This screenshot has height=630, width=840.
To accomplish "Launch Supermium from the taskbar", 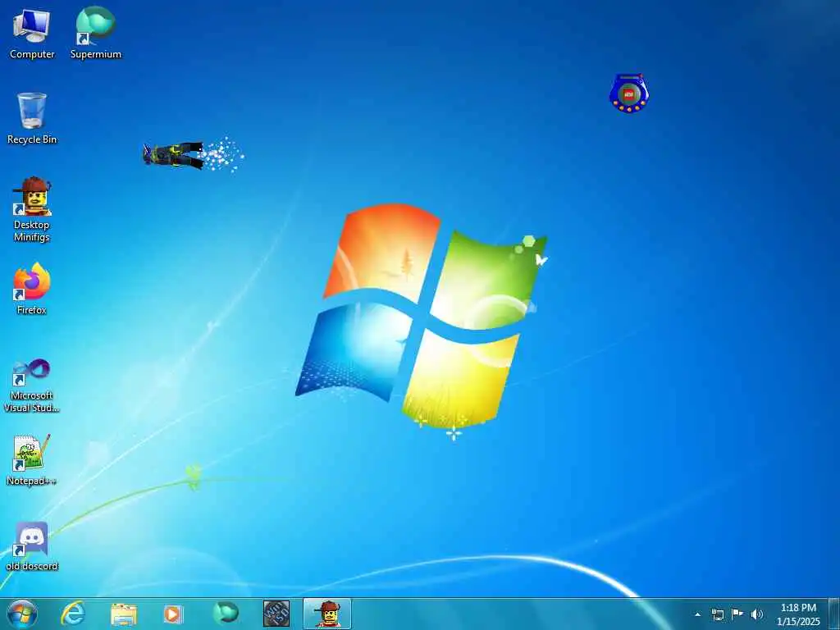I will tap(226, 614).
